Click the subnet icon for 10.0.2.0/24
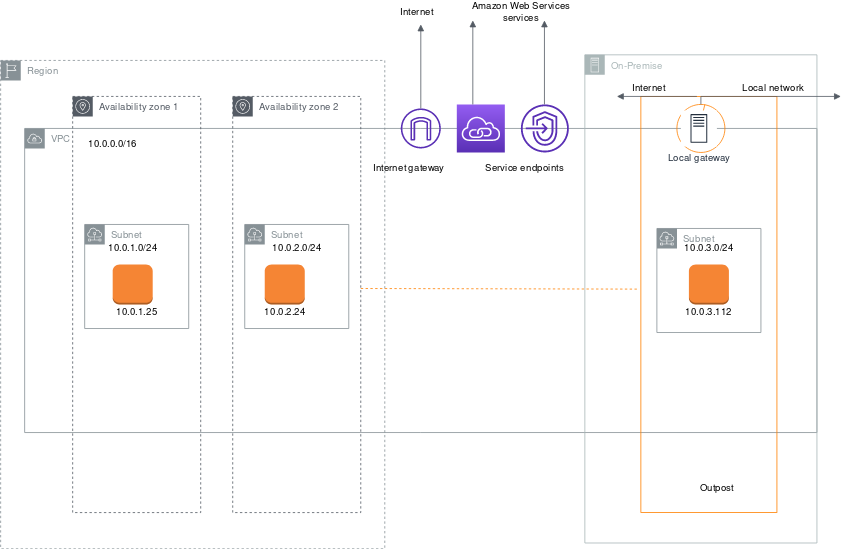 point(255,235)
